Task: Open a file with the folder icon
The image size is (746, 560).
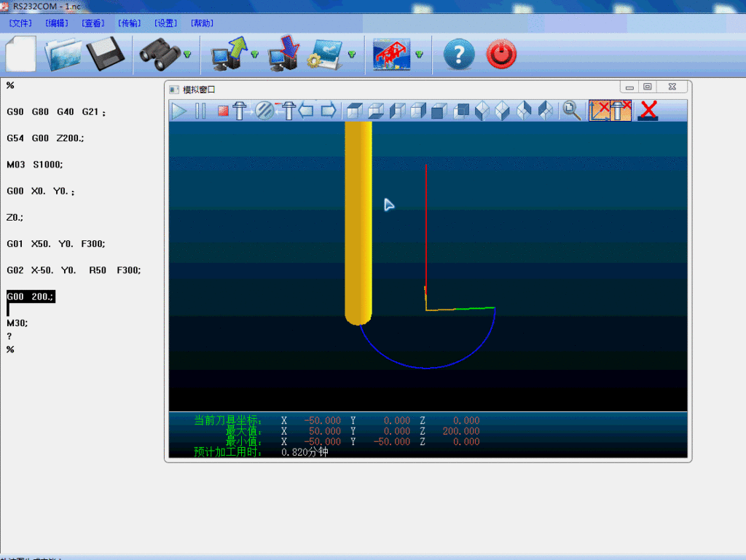Action: coord(63,55)
